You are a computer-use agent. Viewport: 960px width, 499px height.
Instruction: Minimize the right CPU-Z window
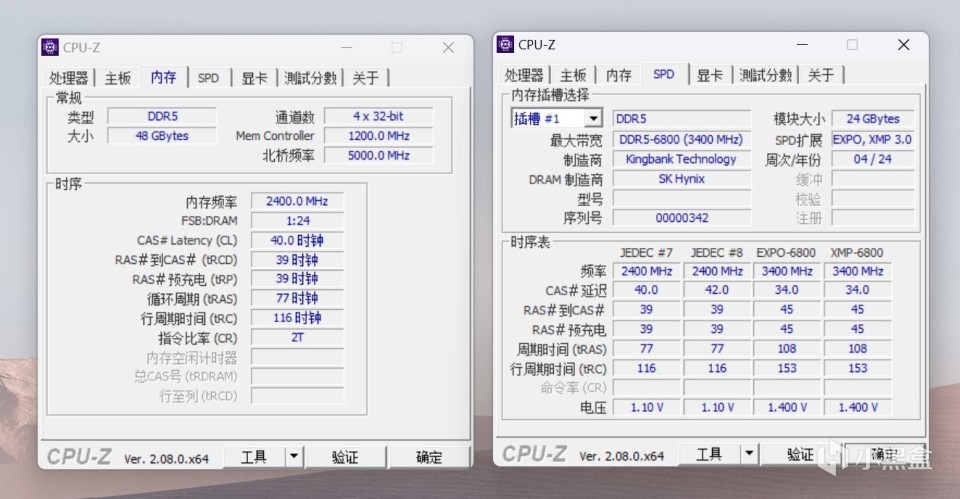[x=802, y=45]
